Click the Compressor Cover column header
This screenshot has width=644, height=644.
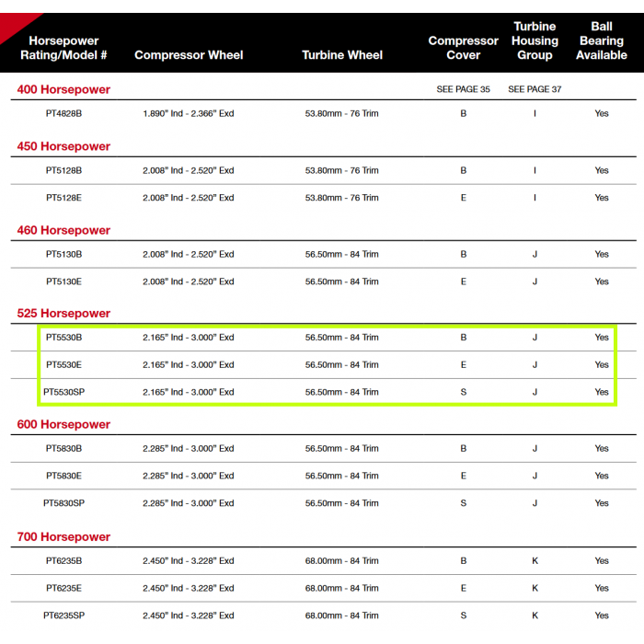463,48
